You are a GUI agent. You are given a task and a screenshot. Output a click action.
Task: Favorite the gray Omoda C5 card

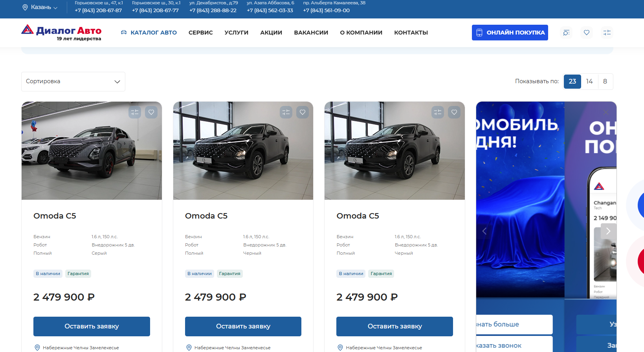[x=151, y=112]
